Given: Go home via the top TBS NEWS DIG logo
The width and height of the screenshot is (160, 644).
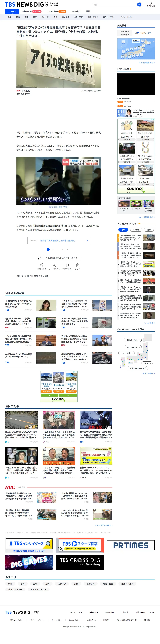Looking at the screenshot, I should click(32, 4).
